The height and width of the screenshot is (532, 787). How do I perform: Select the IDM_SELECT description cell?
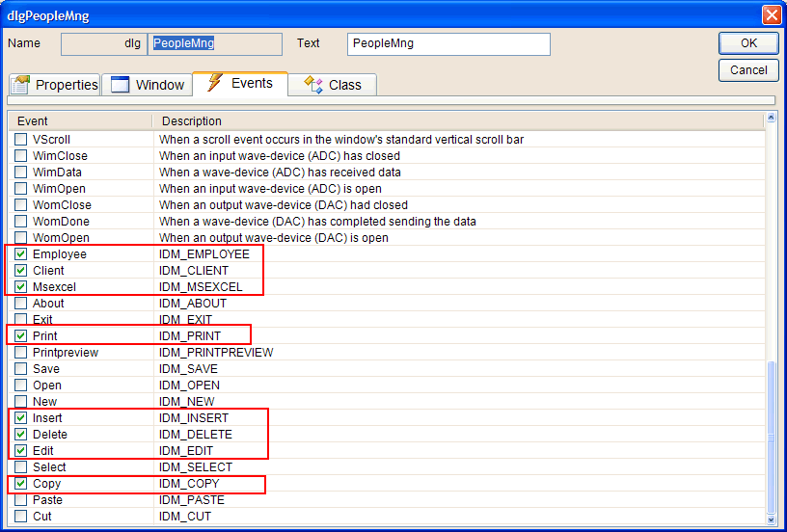(x=196, y=466)
